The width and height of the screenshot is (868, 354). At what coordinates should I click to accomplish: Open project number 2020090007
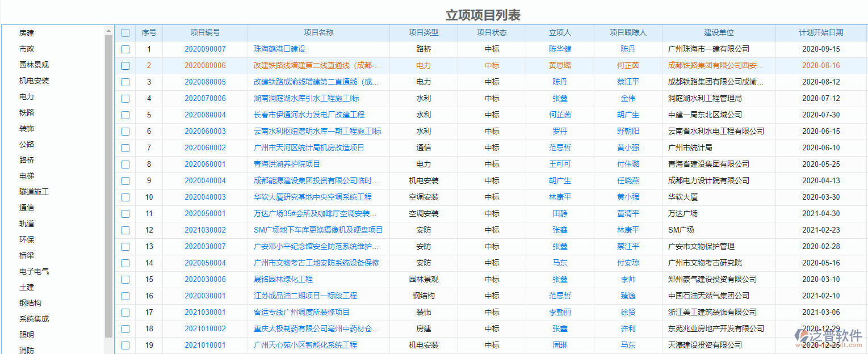tap(205, 49)
